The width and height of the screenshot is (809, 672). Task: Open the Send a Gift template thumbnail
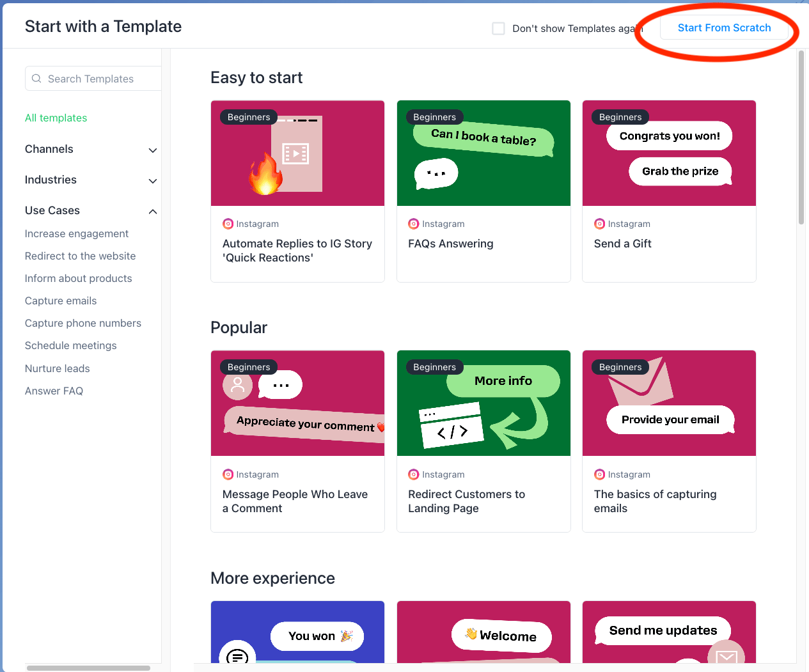(669, 153)
